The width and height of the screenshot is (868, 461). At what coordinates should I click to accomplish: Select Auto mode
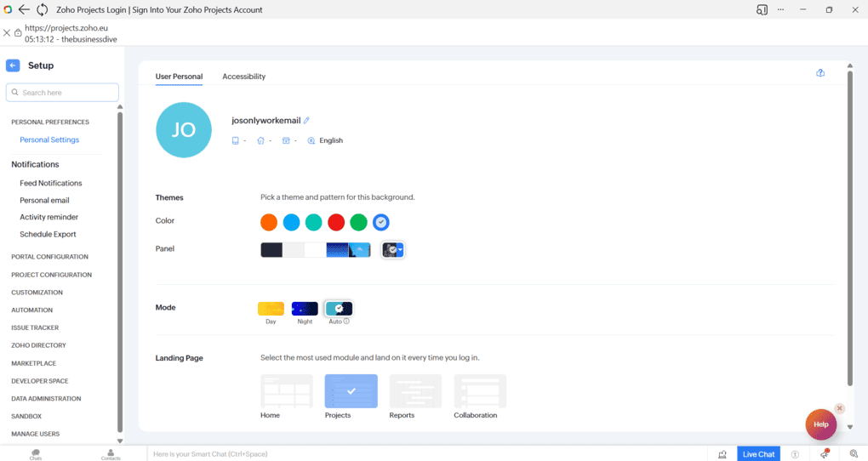339,309
